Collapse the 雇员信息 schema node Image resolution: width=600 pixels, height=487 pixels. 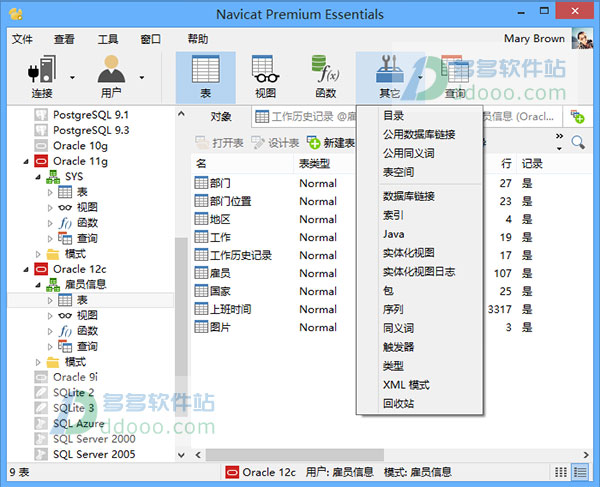coord(38,285)
